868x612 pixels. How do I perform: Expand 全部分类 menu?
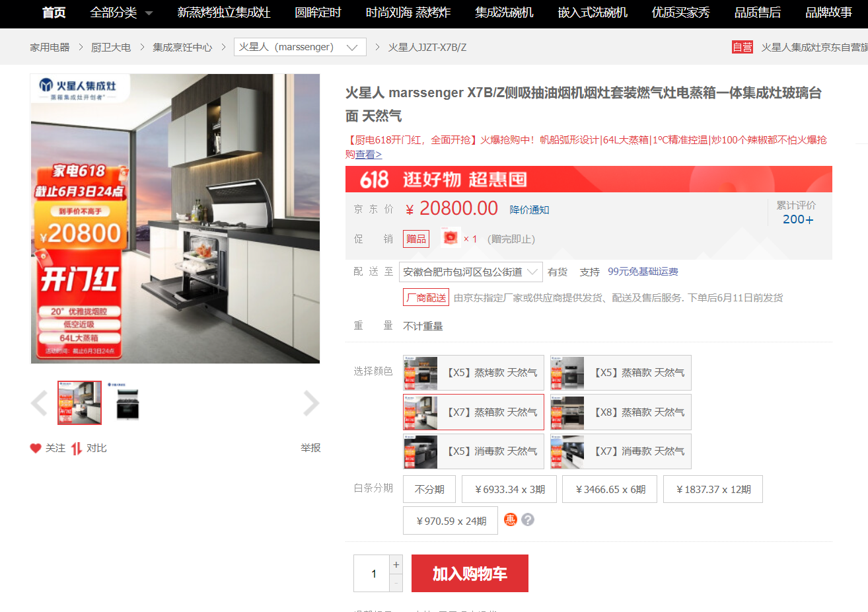coord(121,13)
